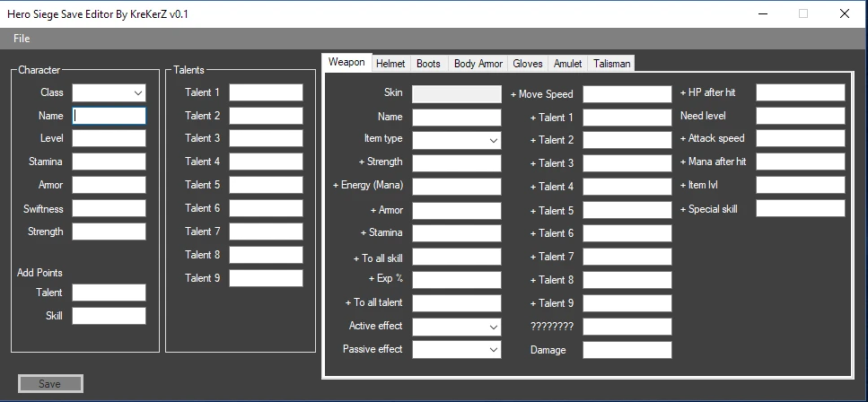Open the Passive effect dropdown
The width and height of the screenshot is (868, 402).
pos(457,349)
